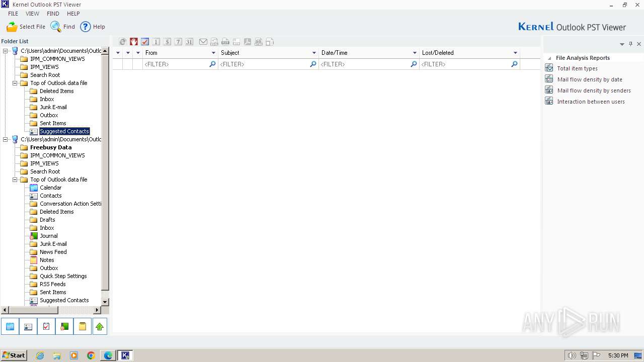Viewport: 644px width, 362px height.
Task: Click the PDF export icon
Action: pyautogui.click(x=248, y=42)
